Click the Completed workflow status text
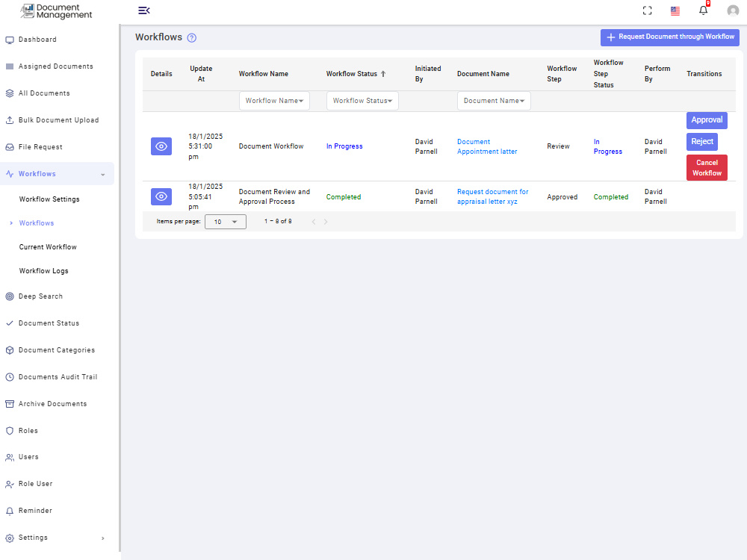The image size is (747, 560). pyautogui.click(x=344, y=196)
